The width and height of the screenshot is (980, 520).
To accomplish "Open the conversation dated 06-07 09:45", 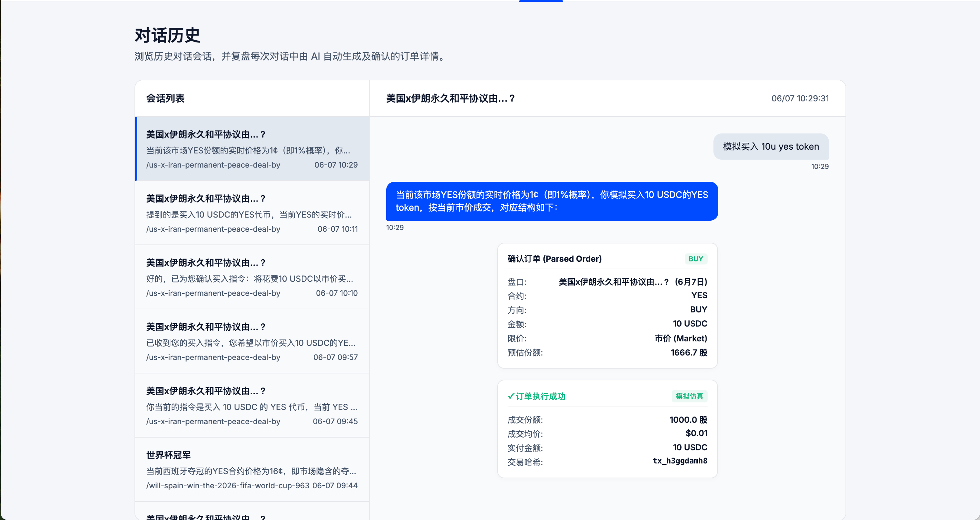I will [252, 406].
